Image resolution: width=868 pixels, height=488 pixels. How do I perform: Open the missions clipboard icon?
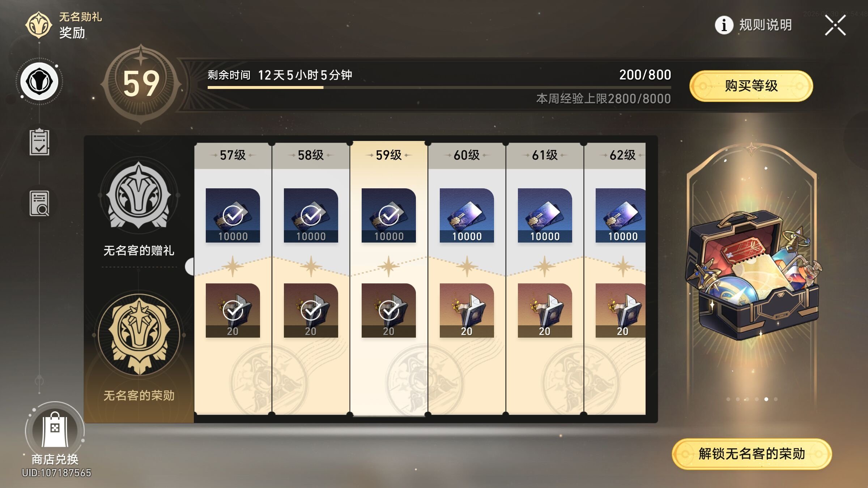click(x=39, y=142)
